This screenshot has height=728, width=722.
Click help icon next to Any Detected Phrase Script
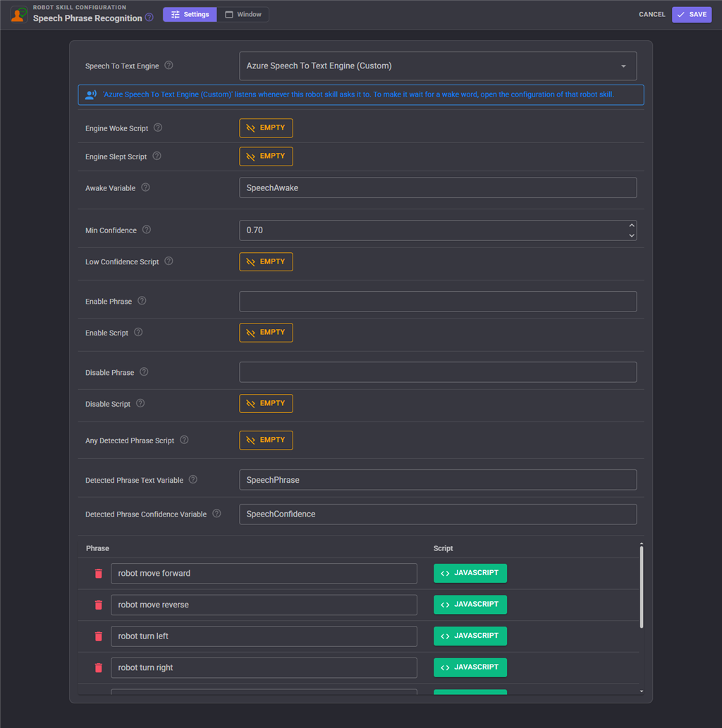coord(184,440)
